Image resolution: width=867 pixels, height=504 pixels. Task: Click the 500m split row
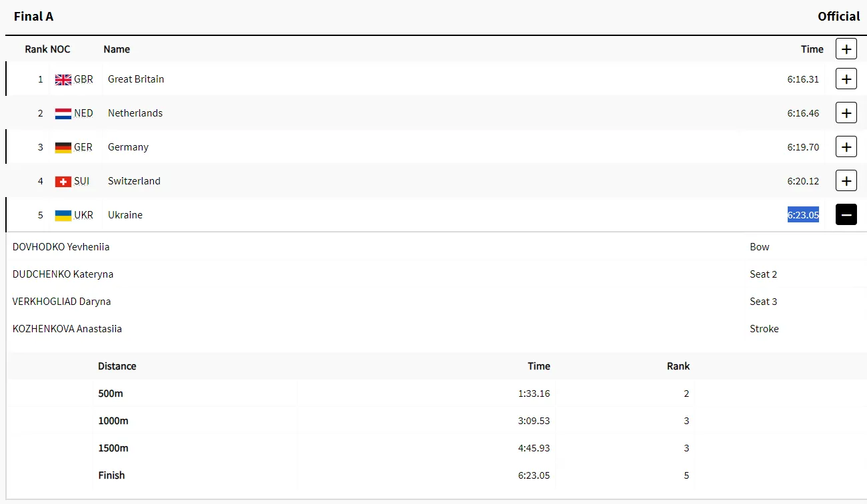(111, 393)
